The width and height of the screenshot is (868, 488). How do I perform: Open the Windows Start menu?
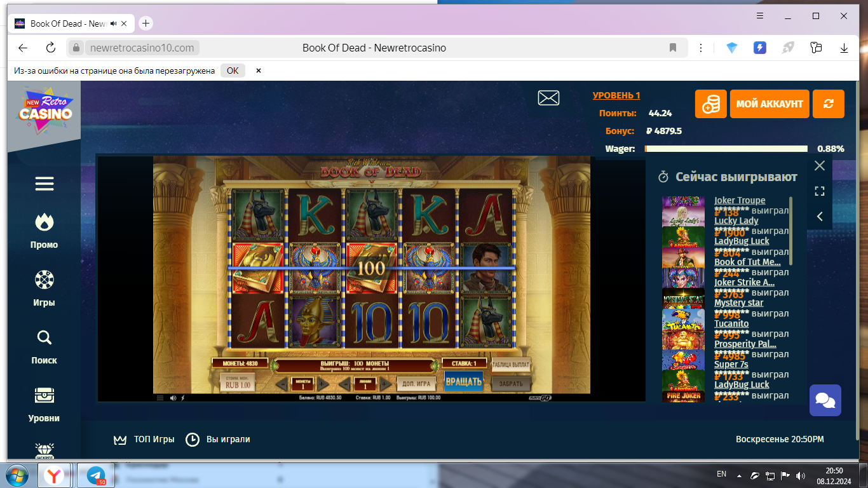[18, 475]
